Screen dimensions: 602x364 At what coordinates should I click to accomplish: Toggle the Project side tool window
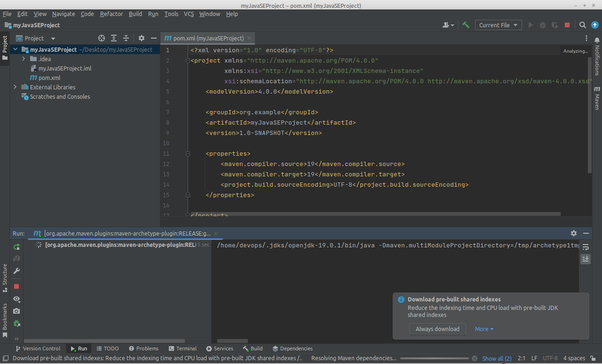pos(5,48)
